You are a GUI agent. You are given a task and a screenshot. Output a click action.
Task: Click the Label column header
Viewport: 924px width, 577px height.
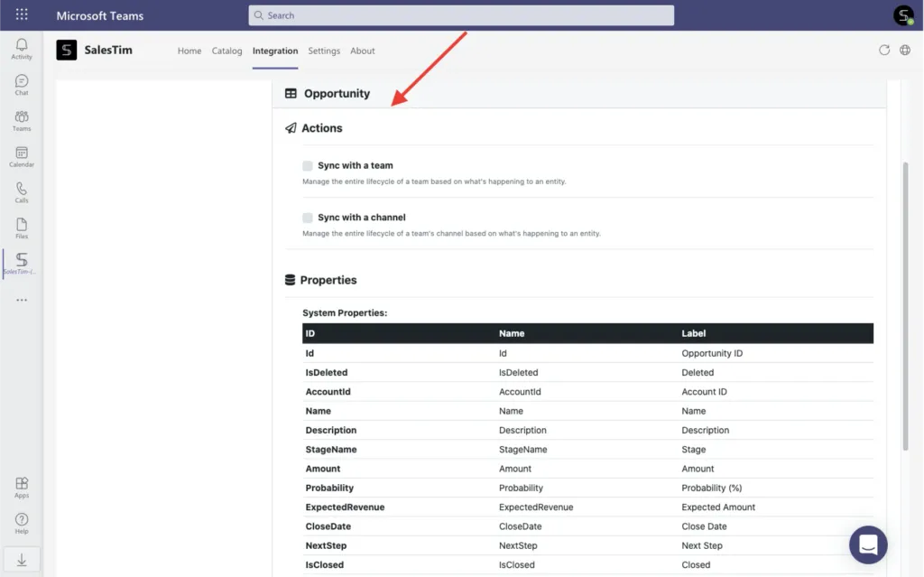[x=694, y=333]
